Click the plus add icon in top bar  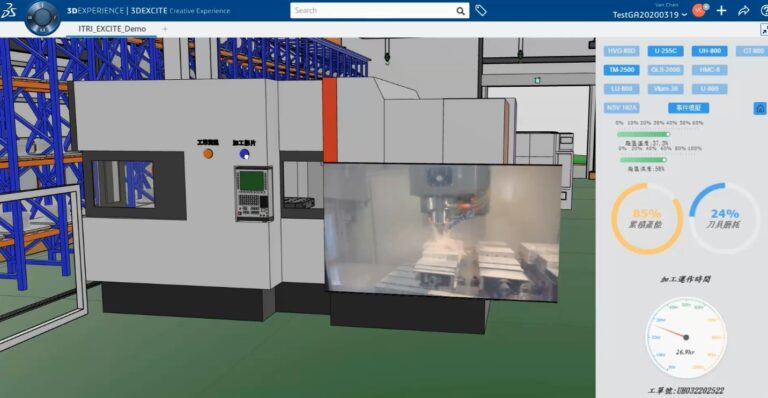point(721,11)
